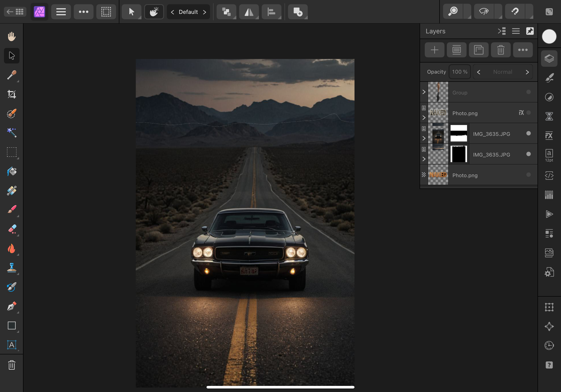
Task: Select the View hand tool
Action: [12, 36]
